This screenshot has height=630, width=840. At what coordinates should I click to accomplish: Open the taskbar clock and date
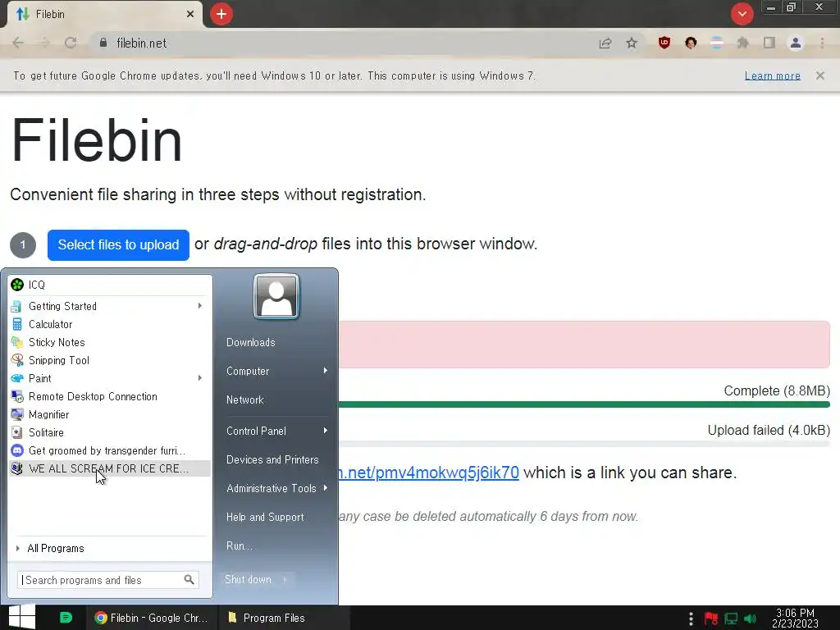(795, 618)
